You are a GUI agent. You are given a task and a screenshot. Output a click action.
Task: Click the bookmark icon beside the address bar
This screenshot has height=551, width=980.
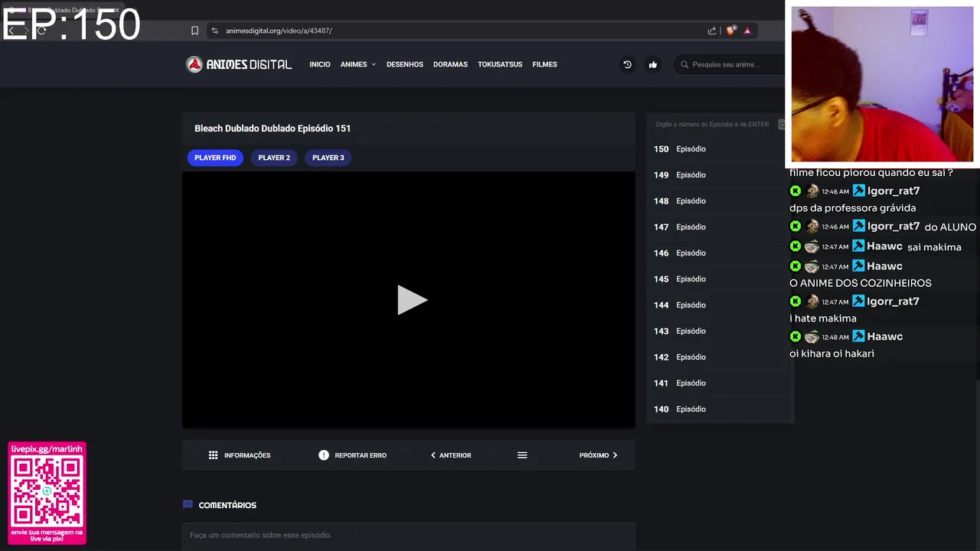(194, 31)
